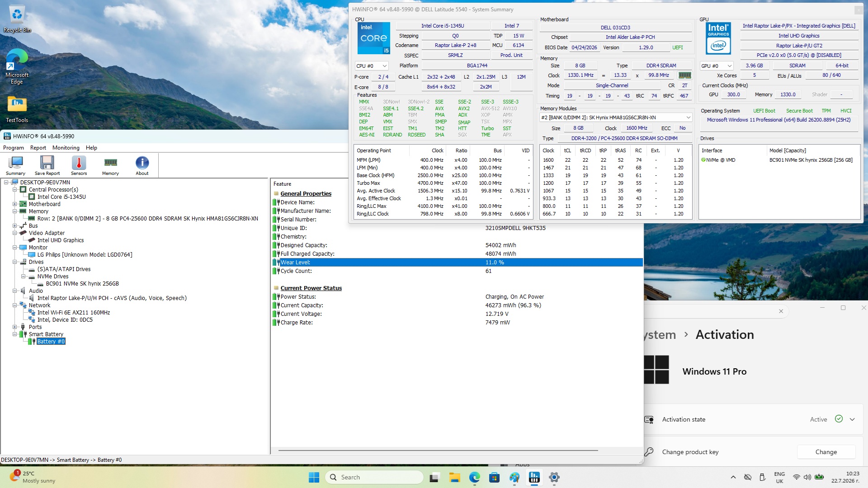Click the Save Report floppy icon
The width and height of the screenshot is (868, 488).
pos(47,165)
